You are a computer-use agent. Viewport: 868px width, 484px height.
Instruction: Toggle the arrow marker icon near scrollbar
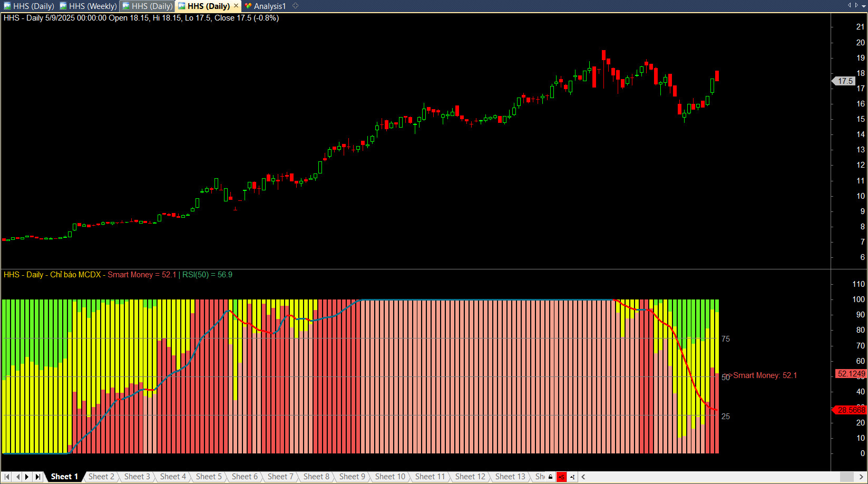coord(572,477)
